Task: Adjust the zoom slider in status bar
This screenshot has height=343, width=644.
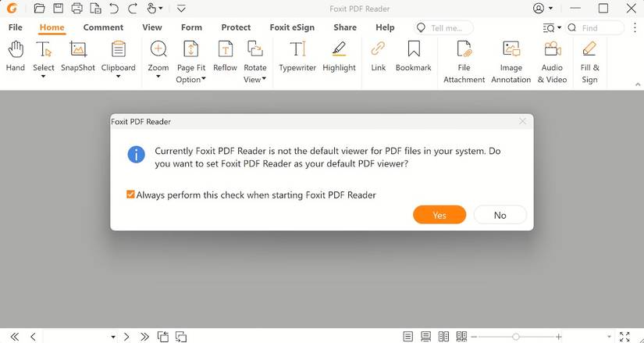Action: click(516, 337)
